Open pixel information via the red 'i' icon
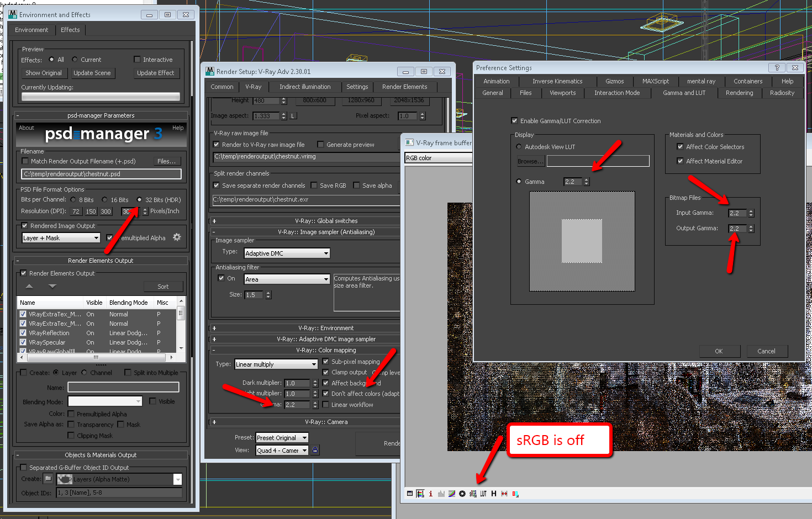This screenshot has height=519, width=812. click(x=431, y=494)
